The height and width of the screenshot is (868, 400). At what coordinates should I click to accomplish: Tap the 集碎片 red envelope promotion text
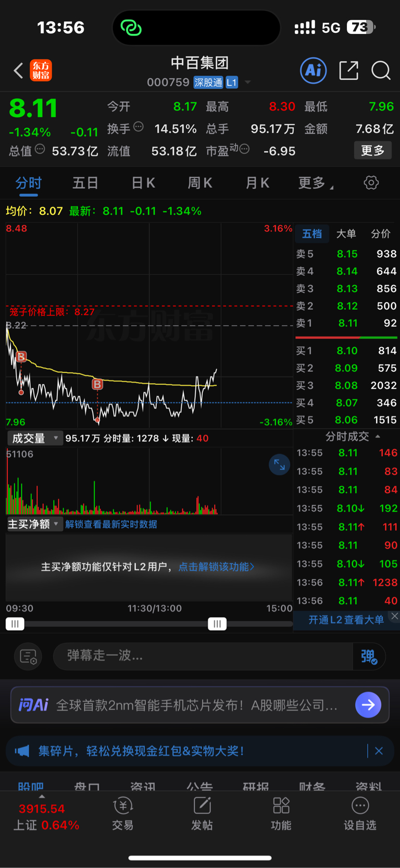(141, 751)
